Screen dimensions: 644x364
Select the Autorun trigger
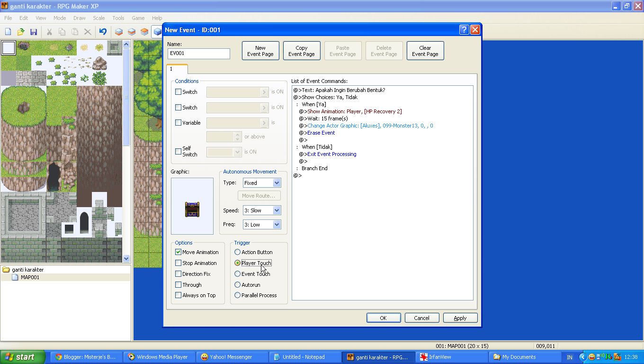tap(237, 284)
